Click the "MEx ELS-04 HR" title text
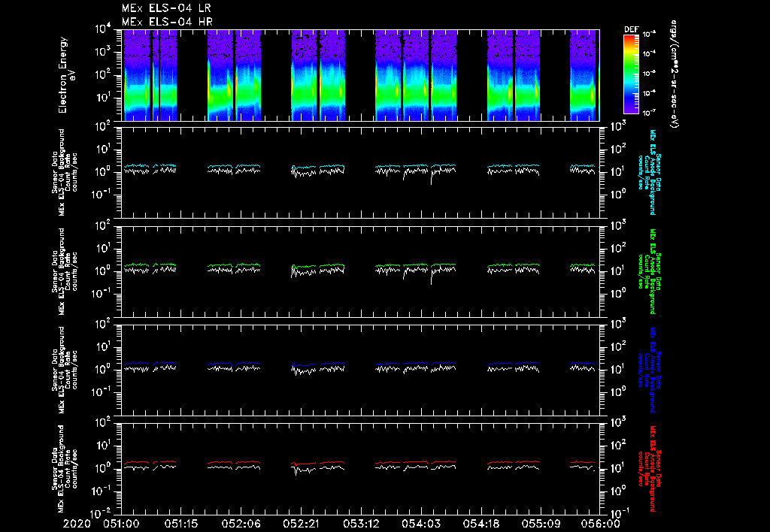 click(x=167, y=22)
